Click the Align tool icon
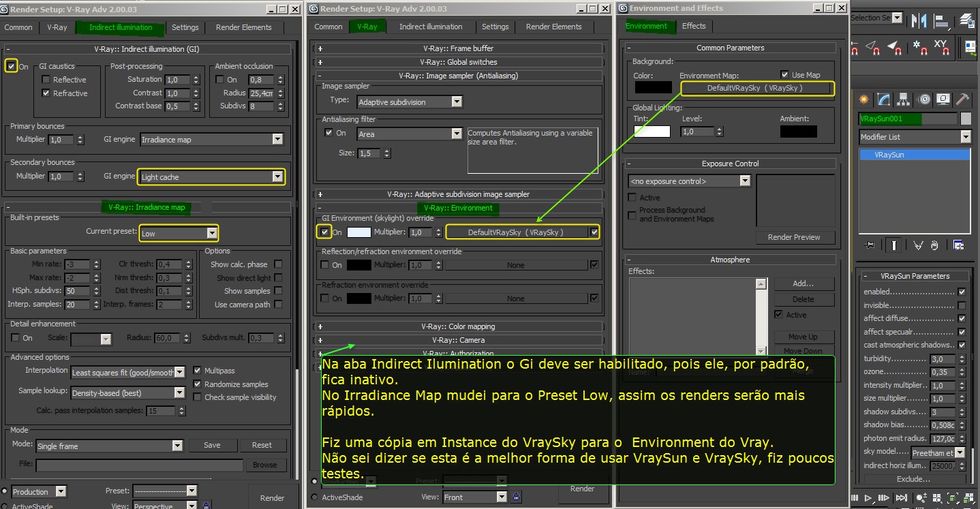This screenshot has height=509, width=980. 942,20
